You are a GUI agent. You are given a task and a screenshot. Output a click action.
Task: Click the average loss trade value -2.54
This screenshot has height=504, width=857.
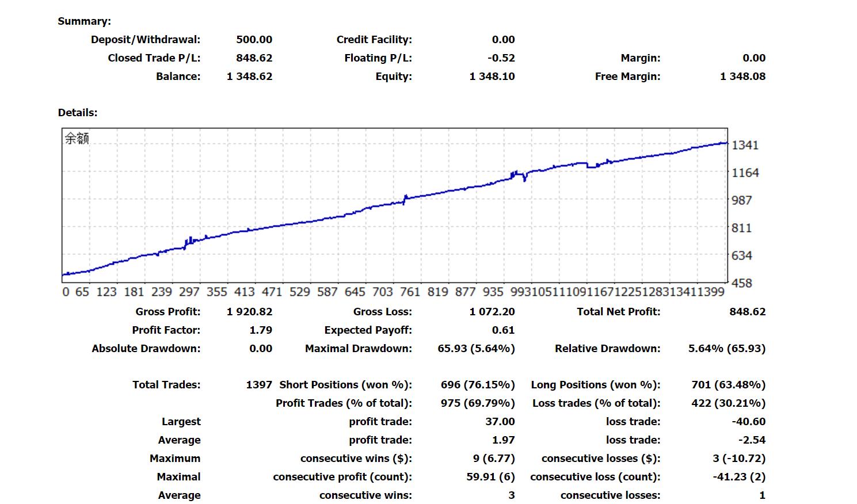click(752, 440)
